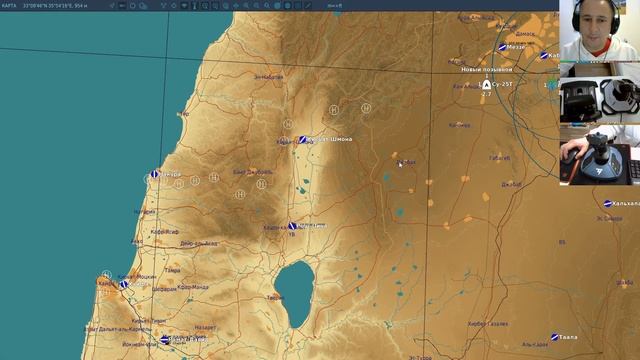The image size is (640, 360).
Task: Select helipad marker southwest of Бинт-Джубейль
Action: point(240,195)
